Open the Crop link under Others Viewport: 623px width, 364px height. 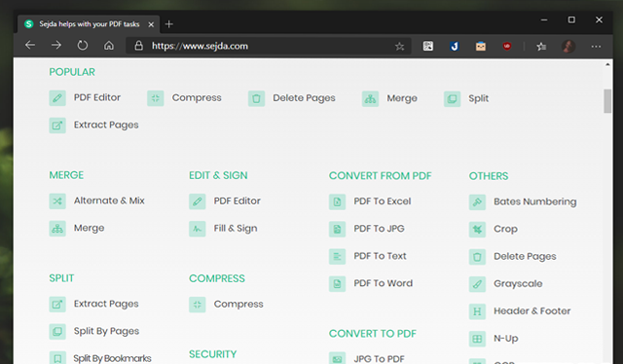click(x=505, y=230)
